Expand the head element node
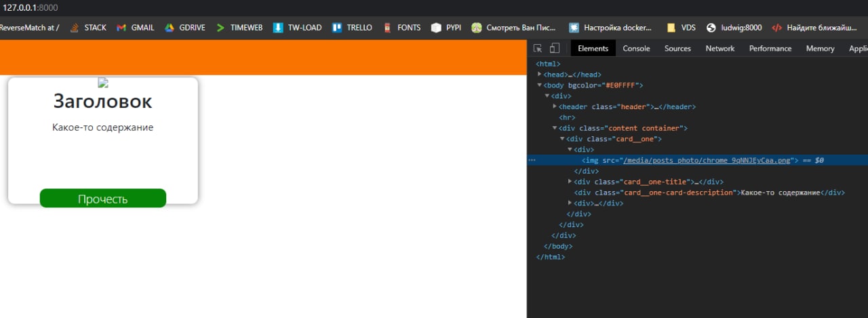This screenshot has height=318, width=868. [x=540, y=75]
